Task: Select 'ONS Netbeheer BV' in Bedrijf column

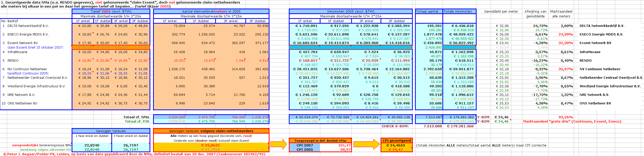Action: 22,103
